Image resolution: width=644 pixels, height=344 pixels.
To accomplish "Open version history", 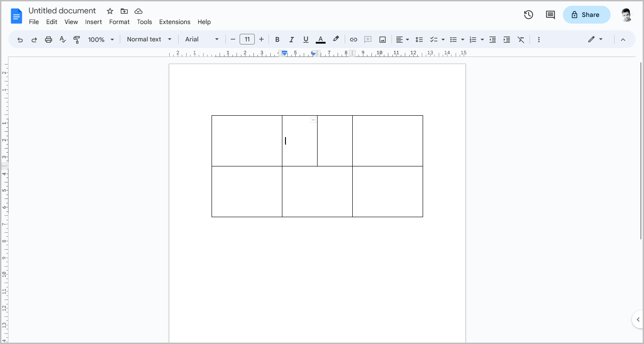I will [528, 15].
